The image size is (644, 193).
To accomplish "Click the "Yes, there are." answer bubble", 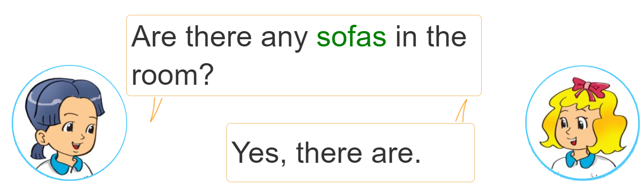I will click(x=350, y=152).
